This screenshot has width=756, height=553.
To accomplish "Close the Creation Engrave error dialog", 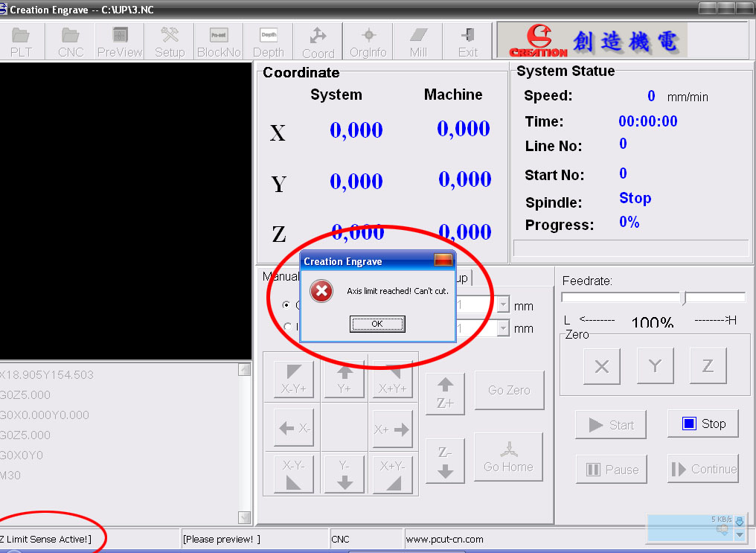I will point(443,260).
